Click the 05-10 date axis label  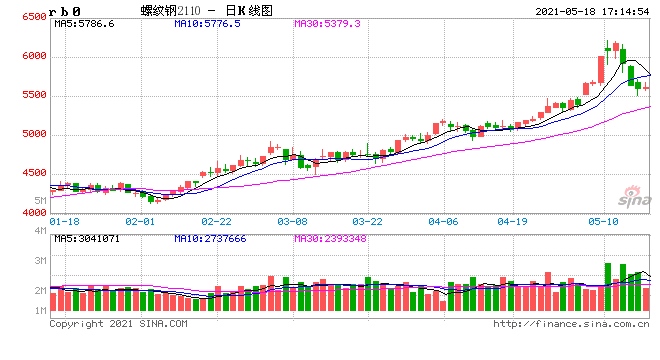point(603,221)
